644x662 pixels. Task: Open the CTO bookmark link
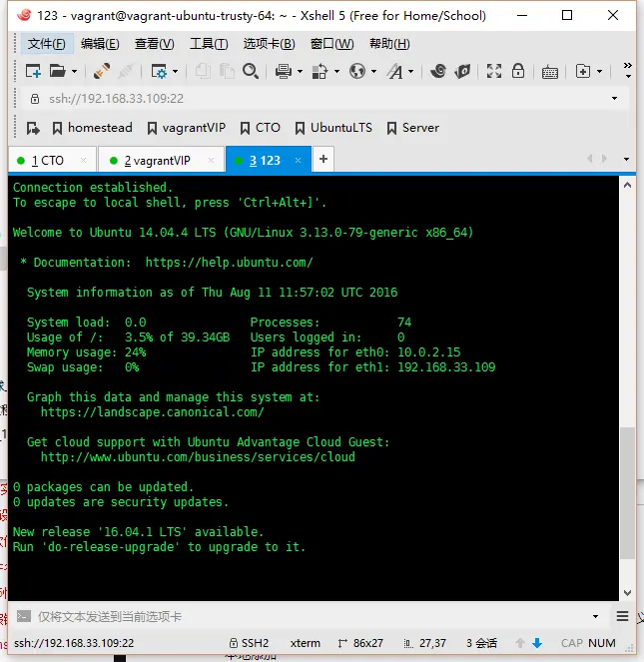coord(260,128)
